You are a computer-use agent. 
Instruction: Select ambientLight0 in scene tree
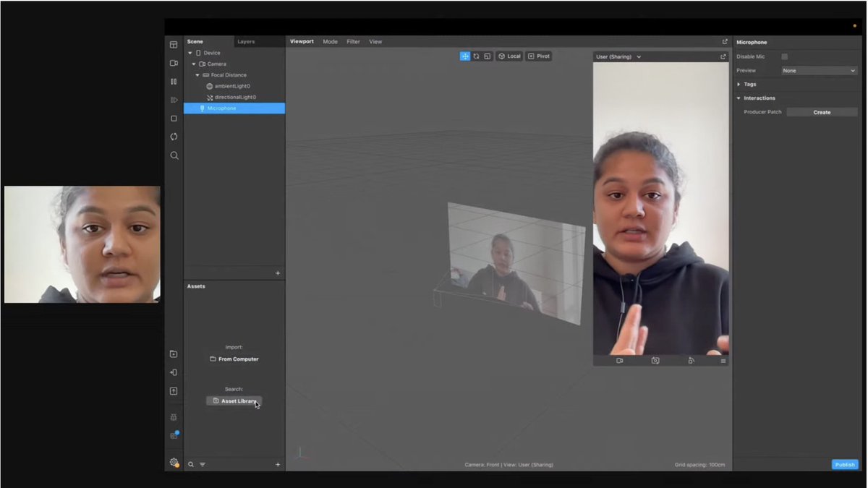[231, 86]
